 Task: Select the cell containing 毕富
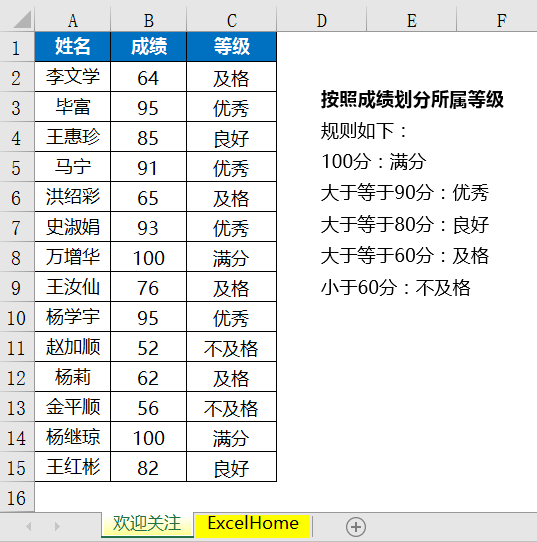coord(73,107)
